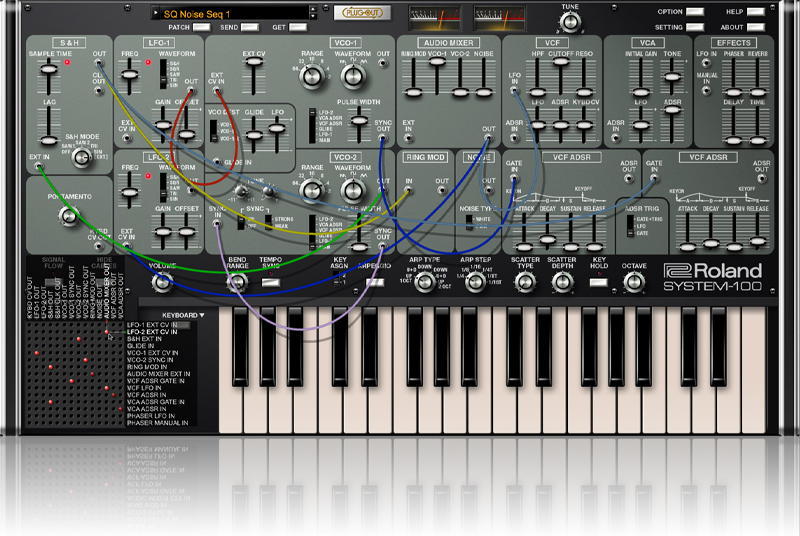This screenshot has height=536, width=800.
Task: Expand the KEYBOARD dropdown
Action: [183, 315]
